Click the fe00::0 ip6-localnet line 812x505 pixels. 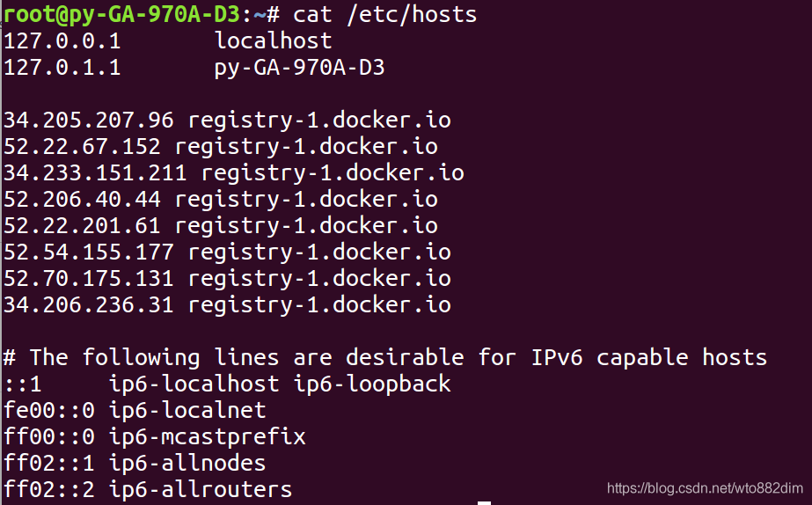(x=135, y=411)
